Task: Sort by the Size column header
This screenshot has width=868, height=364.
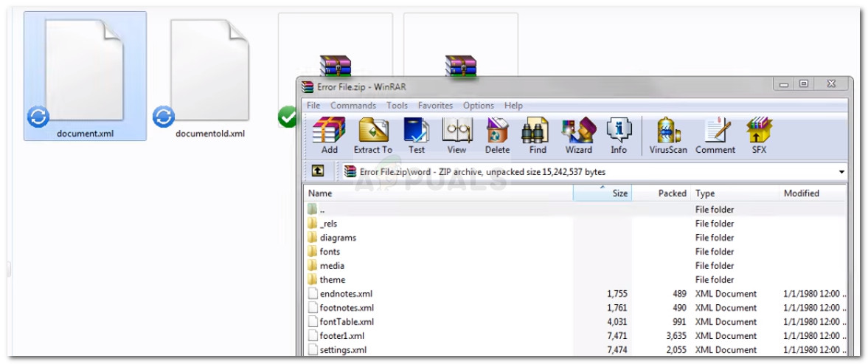Action: point(603,193)
